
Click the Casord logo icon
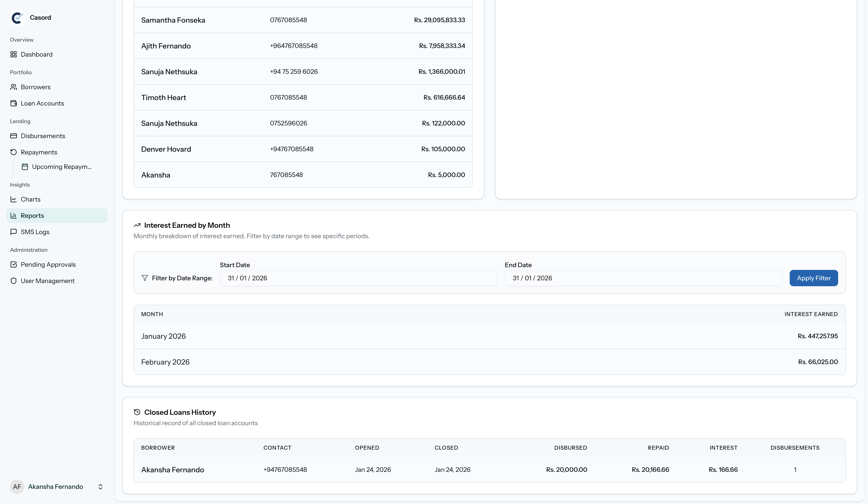coord(17,18)
